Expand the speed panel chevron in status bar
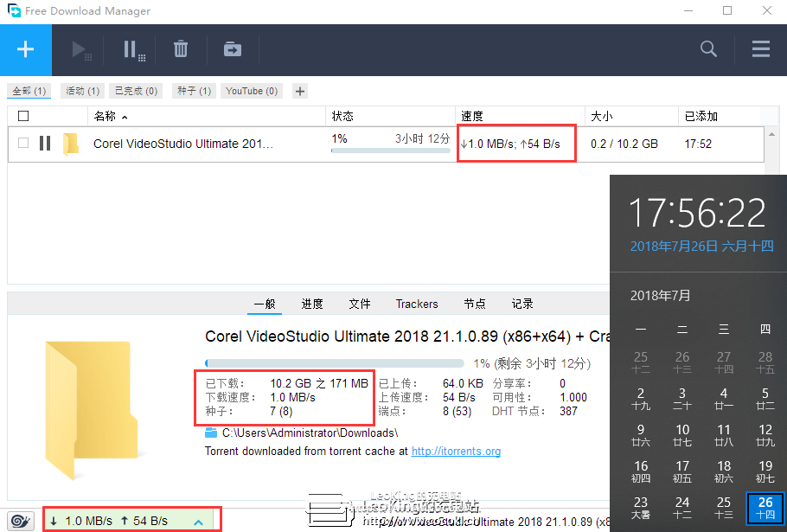The height and width of the screenshot is (532, 787). click(198, 522)
